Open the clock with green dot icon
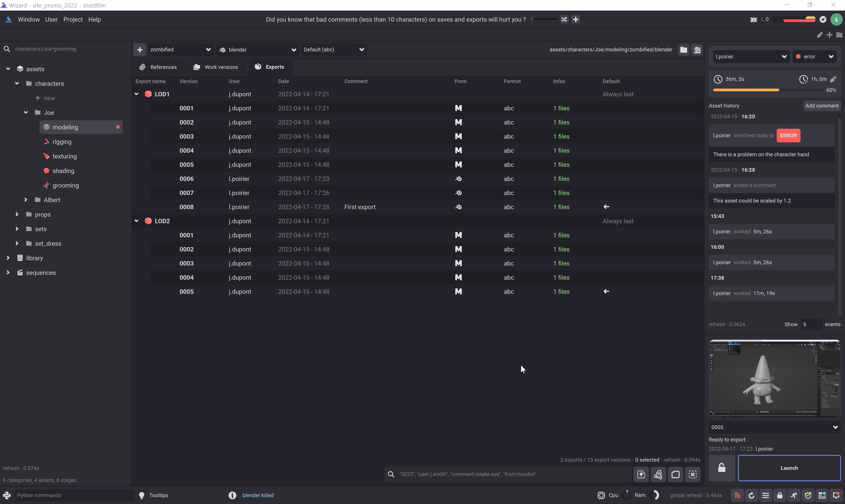The image size is (845, 504). (x=808, y=495)
